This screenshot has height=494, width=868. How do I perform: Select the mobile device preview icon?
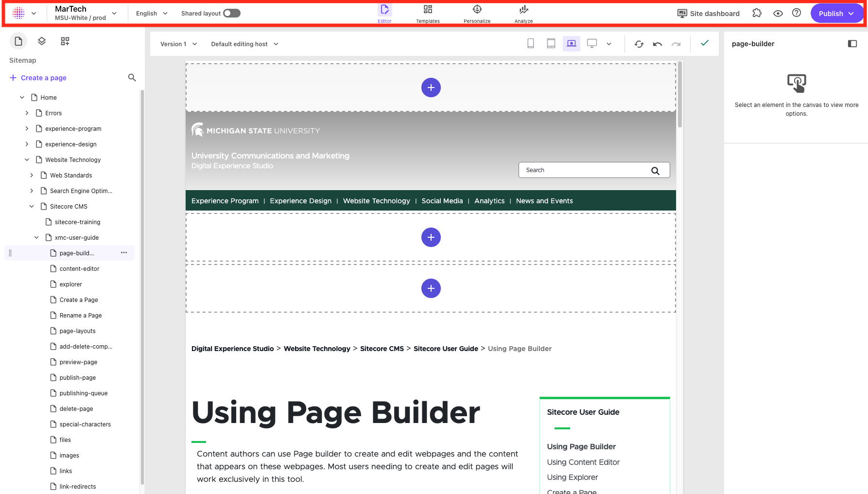[x=530, y=43]
